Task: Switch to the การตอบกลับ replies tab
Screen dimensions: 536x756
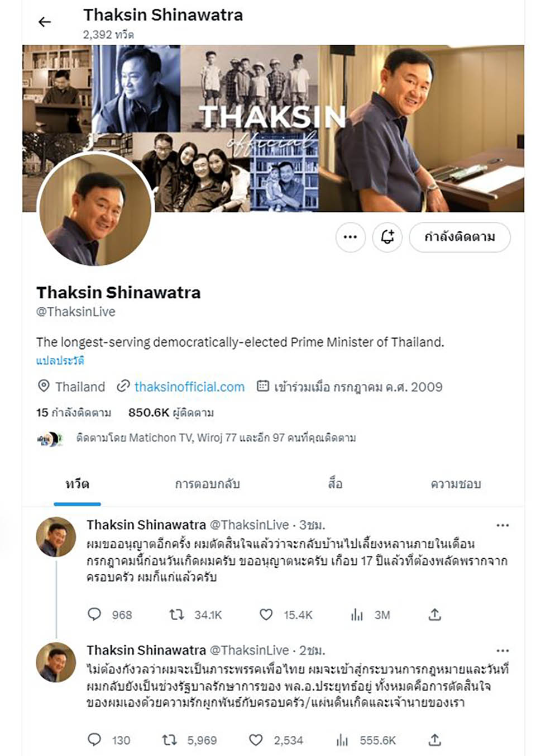Action: (207, 484)
